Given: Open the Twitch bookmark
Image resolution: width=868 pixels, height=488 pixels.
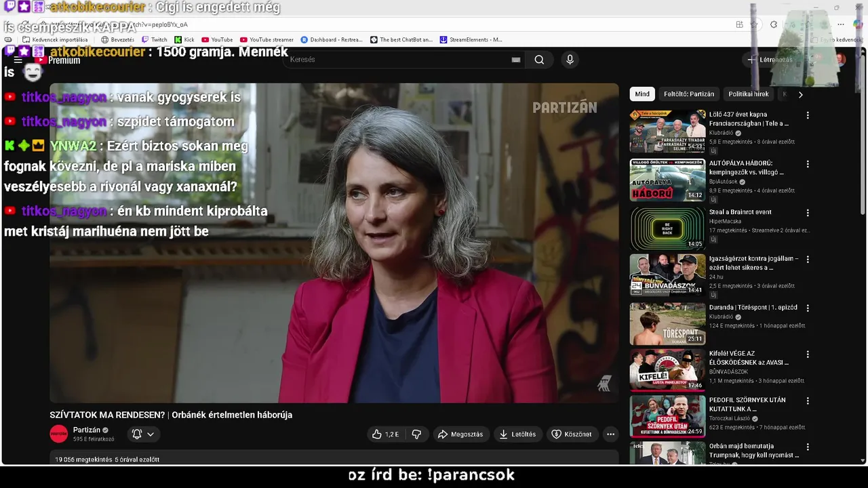Looking at the screenshot, I should [x=154, y=39].
